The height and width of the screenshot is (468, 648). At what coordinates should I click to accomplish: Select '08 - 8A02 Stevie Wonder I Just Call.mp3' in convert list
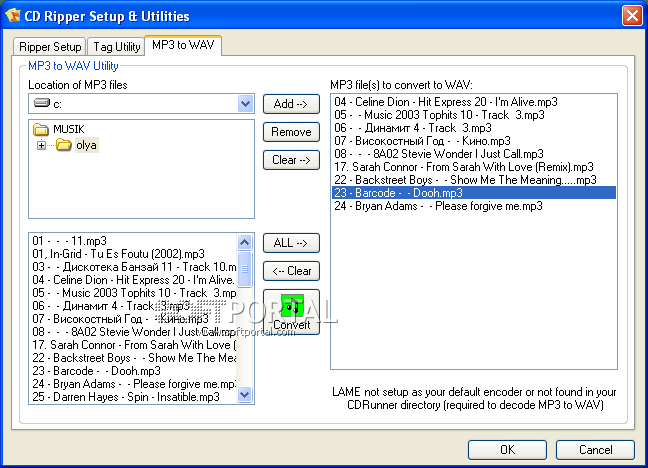[x=474, y=154]
